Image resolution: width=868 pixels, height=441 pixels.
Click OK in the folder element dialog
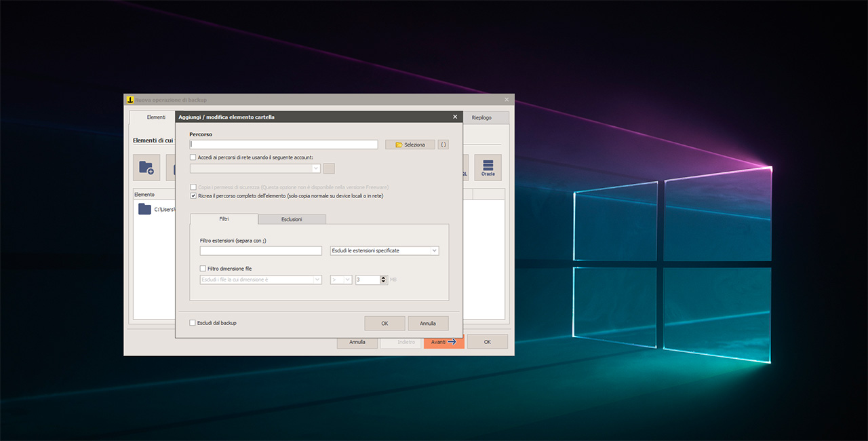click(x=384, y=324)
